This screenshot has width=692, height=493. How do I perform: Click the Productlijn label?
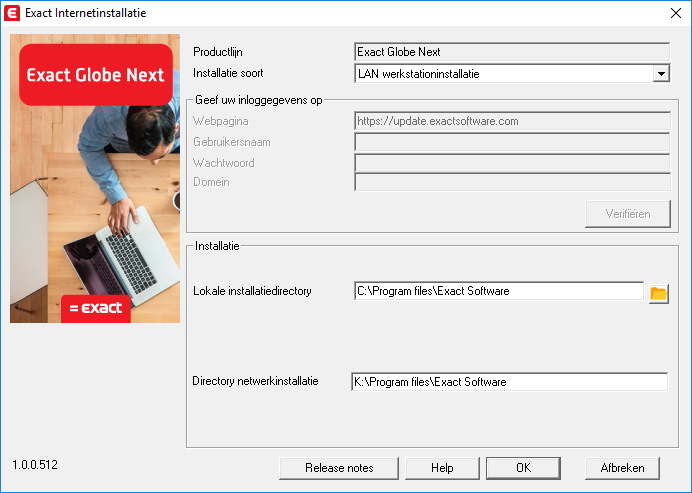[x=218, y=52]
